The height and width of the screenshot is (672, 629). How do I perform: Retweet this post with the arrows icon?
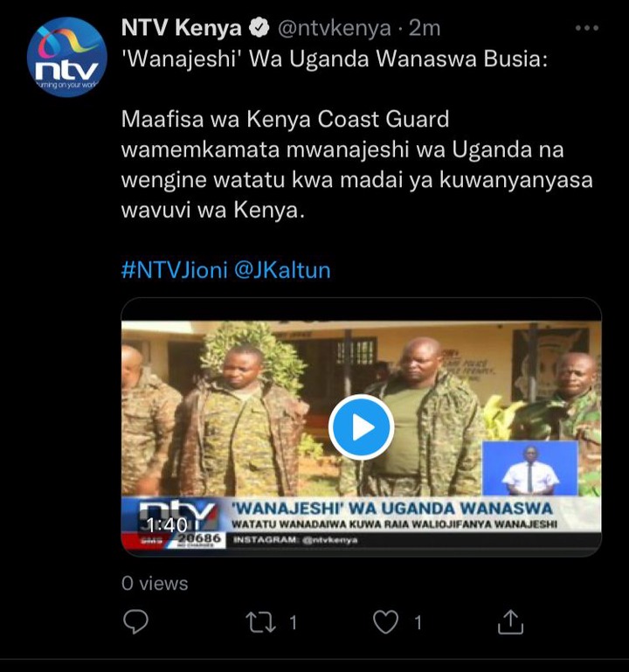click(x=260, y=622)
